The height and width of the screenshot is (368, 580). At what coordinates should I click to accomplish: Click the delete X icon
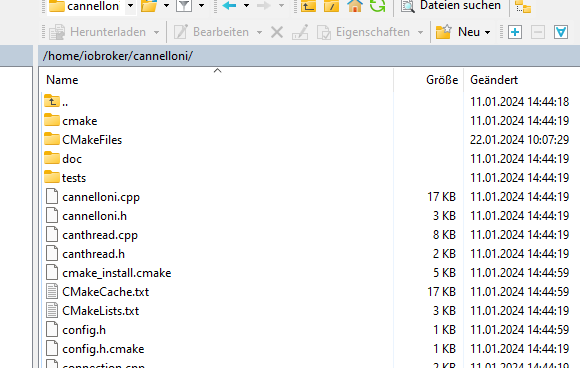coord(277,32)
